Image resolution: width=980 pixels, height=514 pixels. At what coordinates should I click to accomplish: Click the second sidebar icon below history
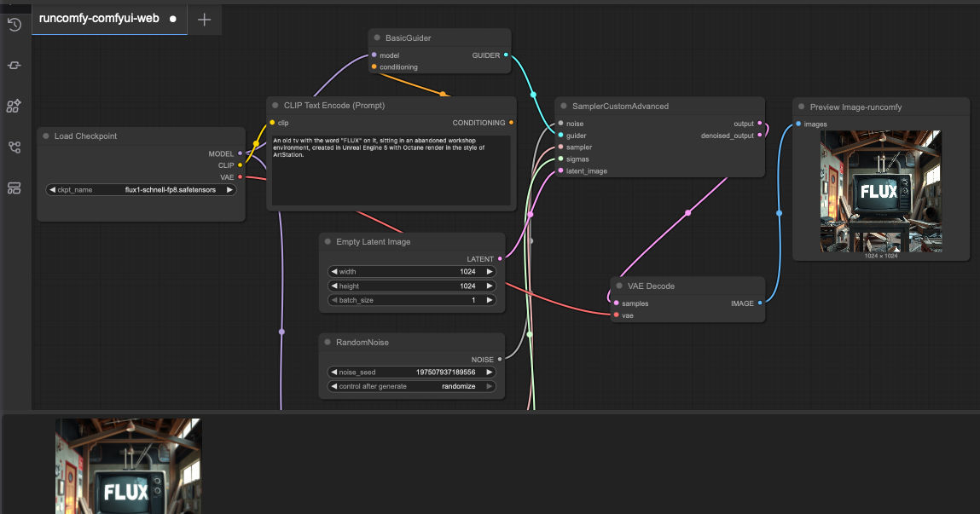[14, 66]
